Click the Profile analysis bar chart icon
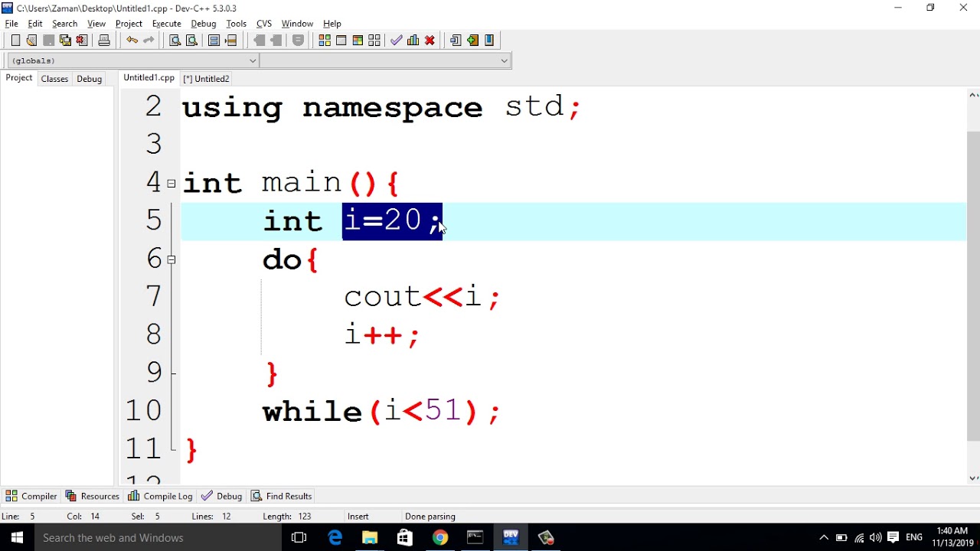The width and height of the screenshot is (980, 551). click(x=413, y=41)
